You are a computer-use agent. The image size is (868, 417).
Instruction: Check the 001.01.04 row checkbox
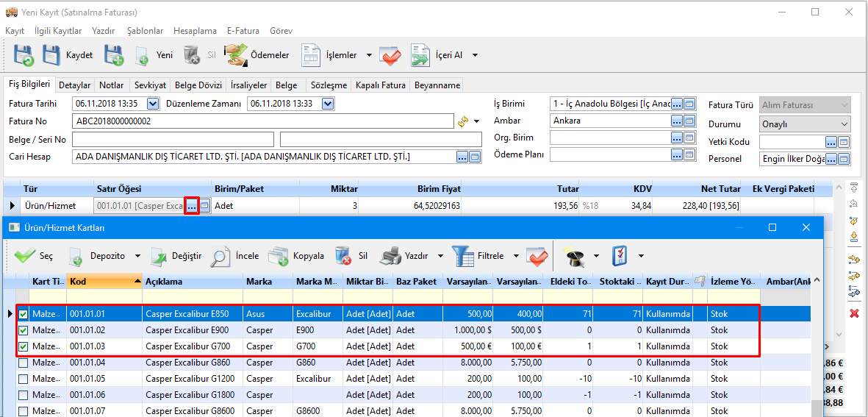click(x=24, y=363)
